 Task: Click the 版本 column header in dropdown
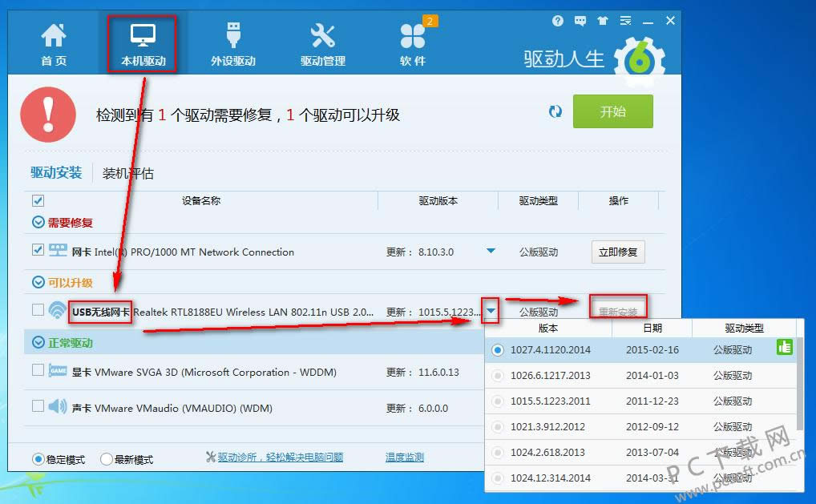click(x=548, y=329)
